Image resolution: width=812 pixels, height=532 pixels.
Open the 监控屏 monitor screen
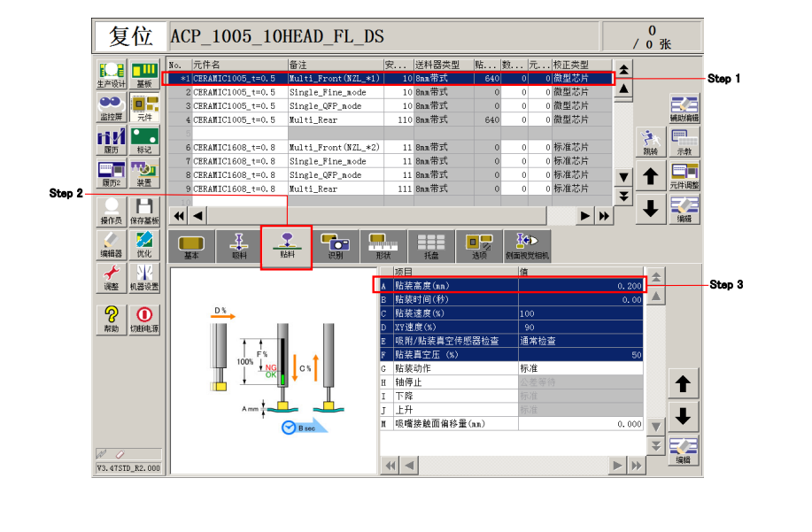(111, 107)
